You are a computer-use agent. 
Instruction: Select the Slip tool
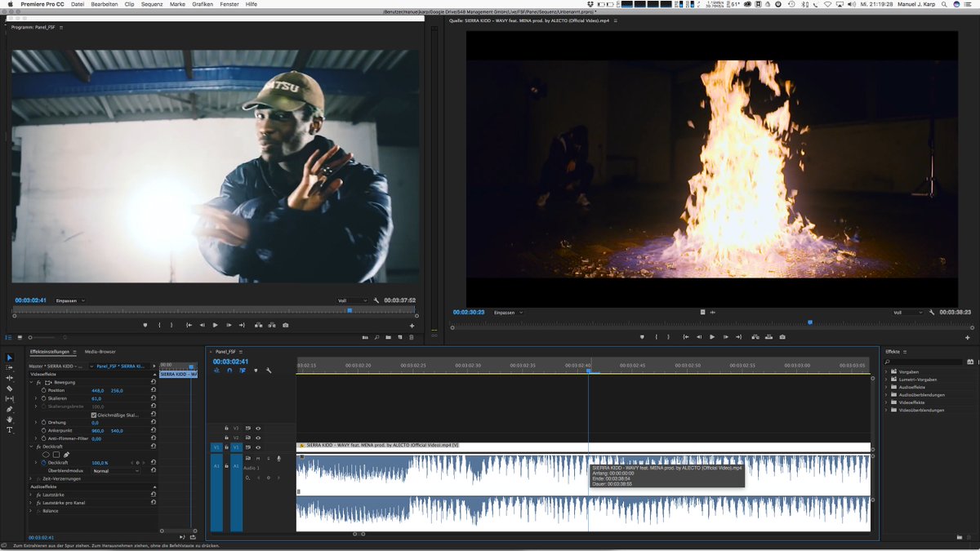10,398
